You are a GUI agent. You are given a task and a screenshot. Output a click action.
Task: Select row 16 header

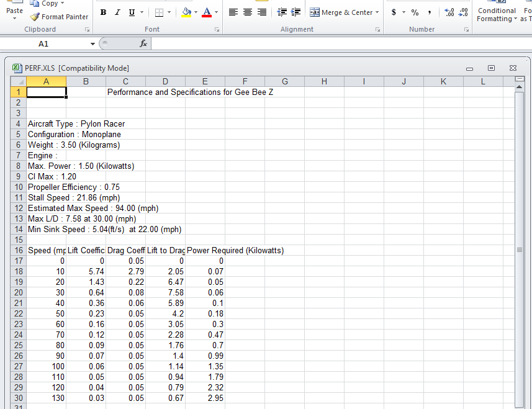tap(19, 250)
